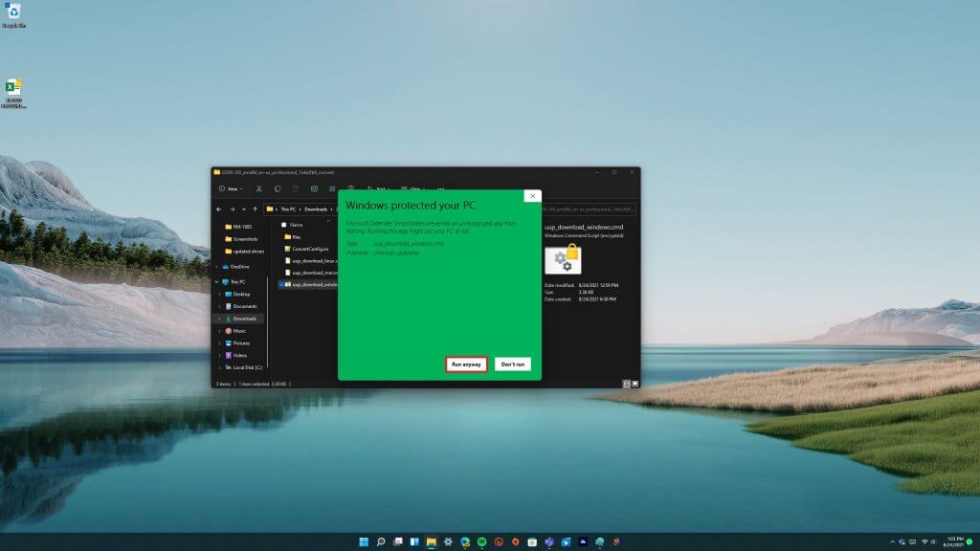Image resolution: width=980 pixels, height=551 pixels.
Task: Open the updated drivers folder in sidebar
Action: pyautogui.click(x=244, y=252)
